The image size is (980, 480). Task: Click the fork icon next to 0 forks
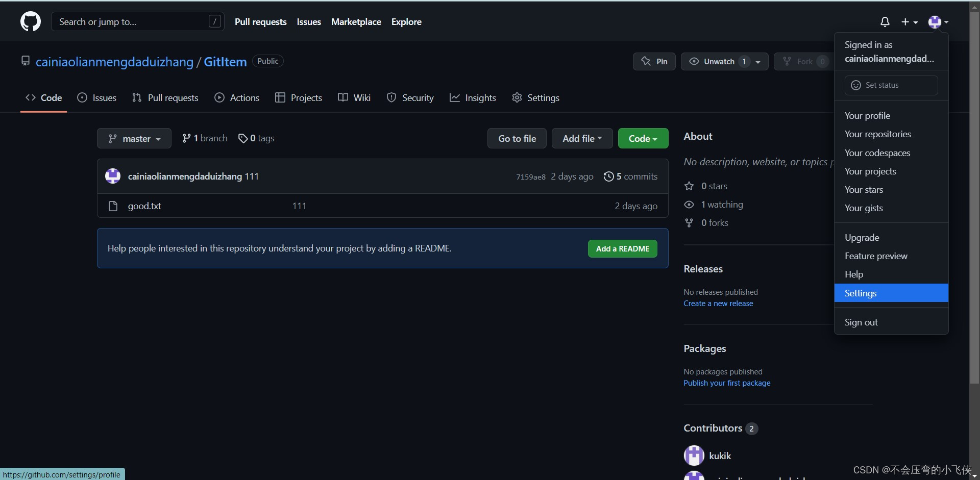point(689,223)
